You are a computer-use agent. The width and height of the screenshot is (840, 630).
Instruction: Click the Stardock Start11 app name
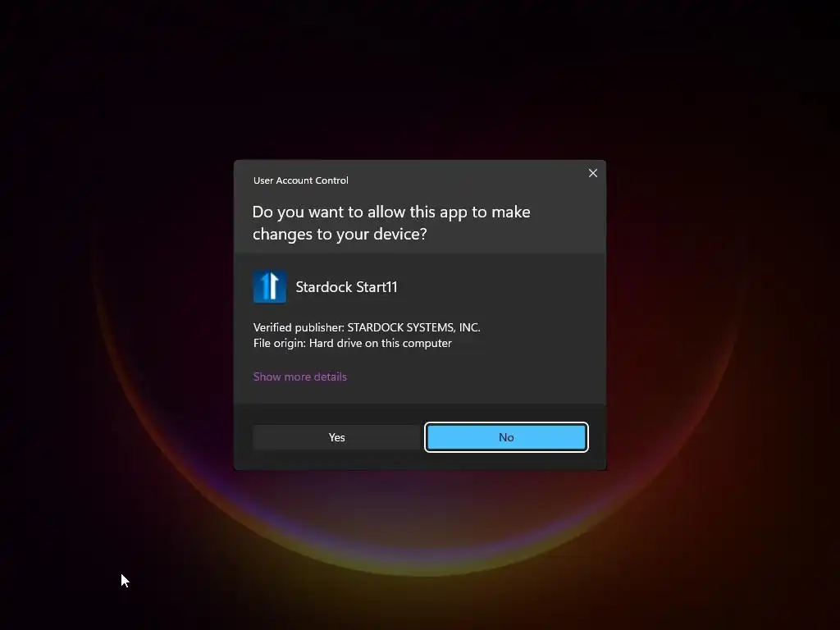(x=347, y=287)
